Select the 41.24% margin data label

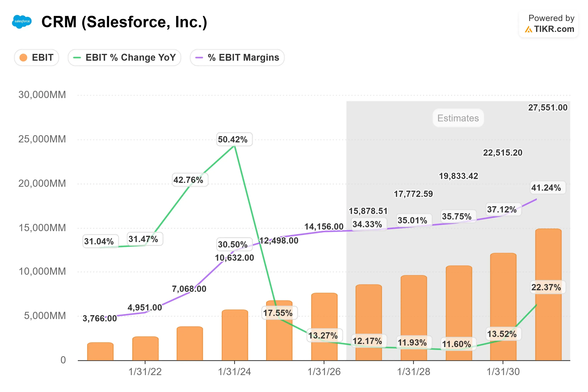coord(548,188)
